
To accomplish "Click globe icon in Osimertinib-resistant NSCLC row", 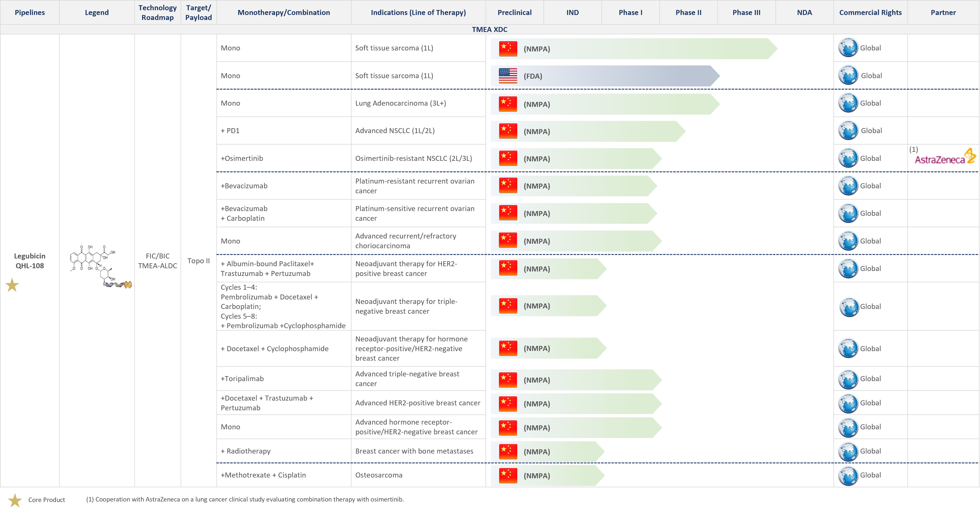I will [x=848, y=158].
